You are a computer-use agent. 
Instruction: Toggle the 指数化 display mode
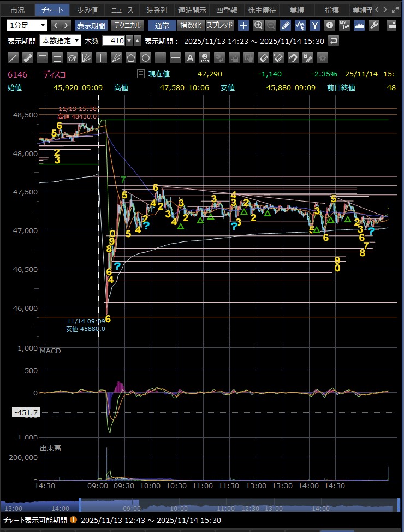point(191,25)
